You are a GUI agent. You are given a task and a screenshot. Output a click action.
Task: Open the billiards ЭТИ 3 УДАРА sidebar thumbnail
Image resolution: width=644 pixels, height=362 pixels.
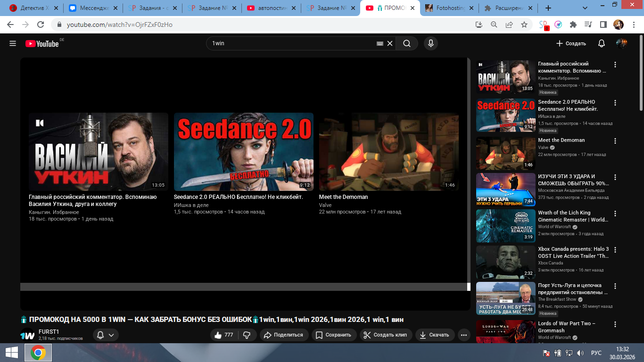point(506,190)
